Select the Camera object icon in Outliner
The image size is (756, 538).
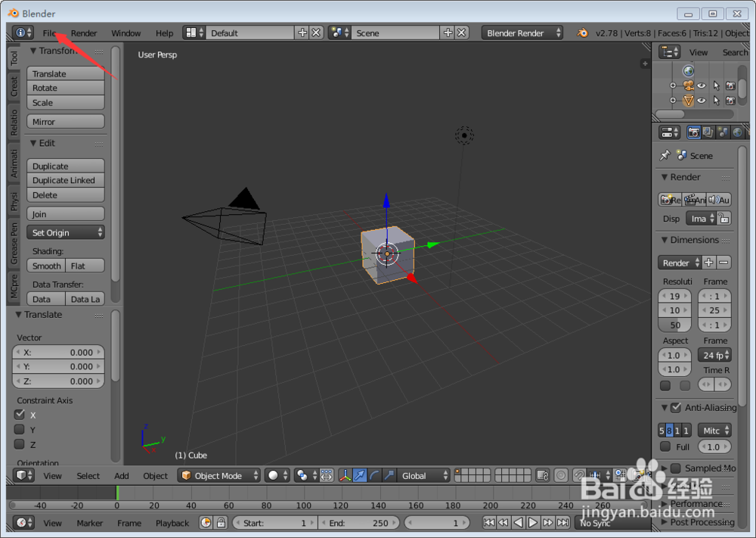click(689, 86)
